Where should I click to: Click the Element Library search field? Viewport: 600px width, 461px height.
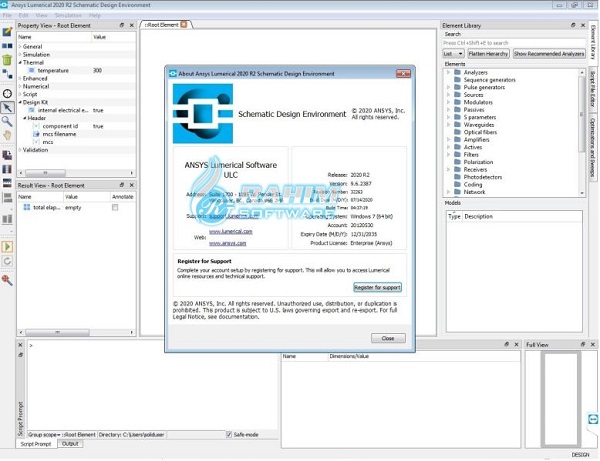[x=514, y=43]
